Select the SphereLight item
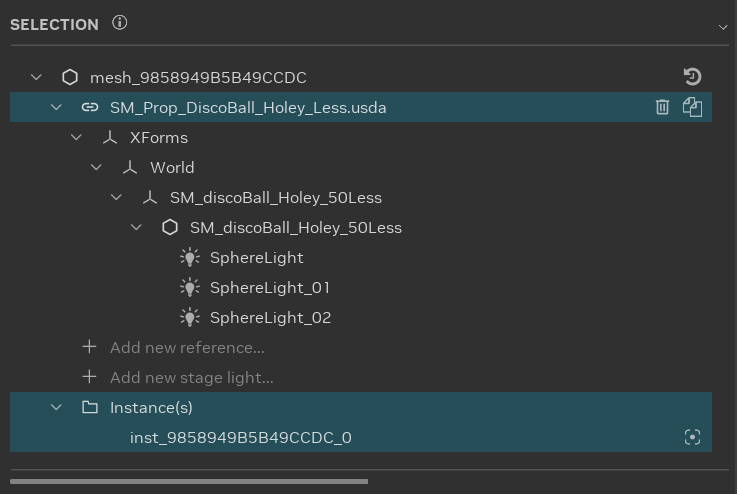The width and height of the screenshot is (737, 494). 256,257
